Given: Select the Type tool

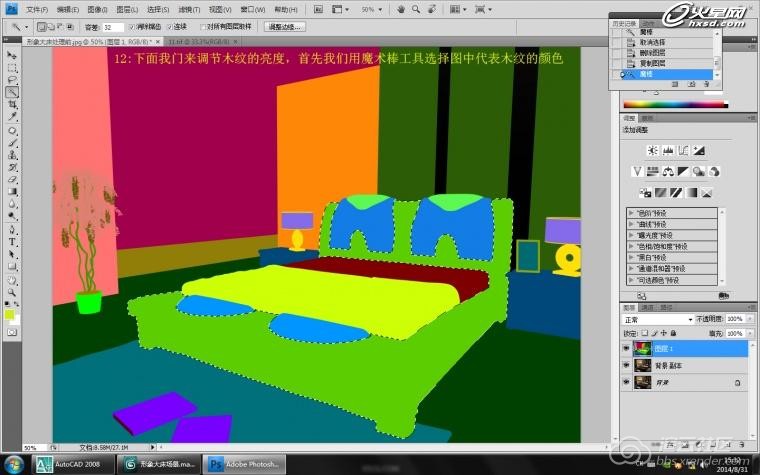Looking at the screenshot, I should 12,242.
